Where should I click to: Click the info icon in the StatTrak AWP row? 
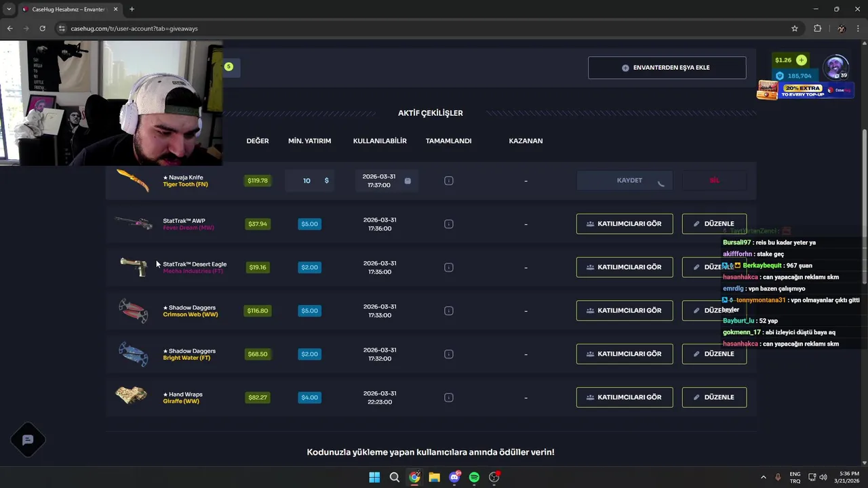448,224
